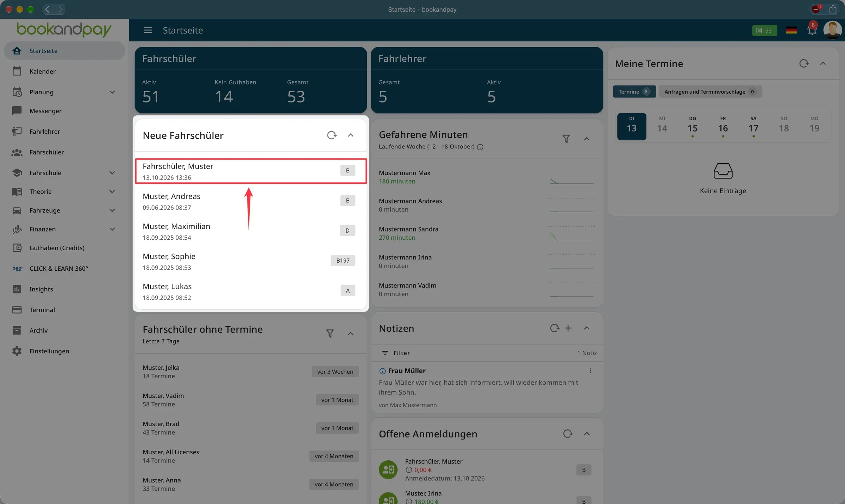Refresh the Notizen panel
The width and height of the screenshot is (845, 504).
(x=555, y=328)
